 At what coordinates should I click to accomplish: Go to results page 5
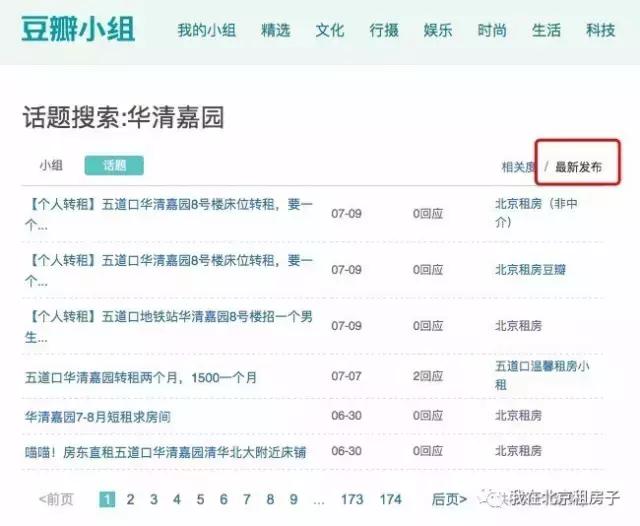coord(200,499)
